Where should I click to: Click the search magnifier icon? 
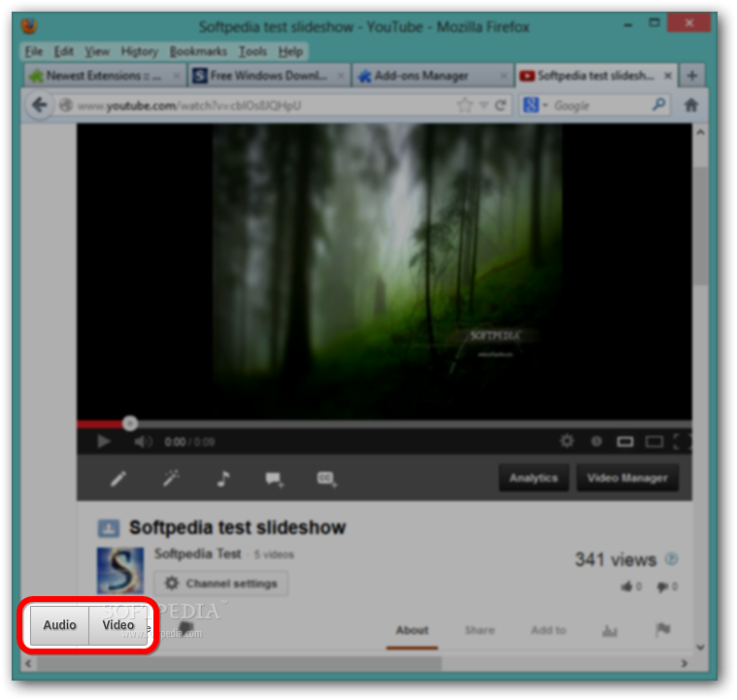(x=659, y=104)
